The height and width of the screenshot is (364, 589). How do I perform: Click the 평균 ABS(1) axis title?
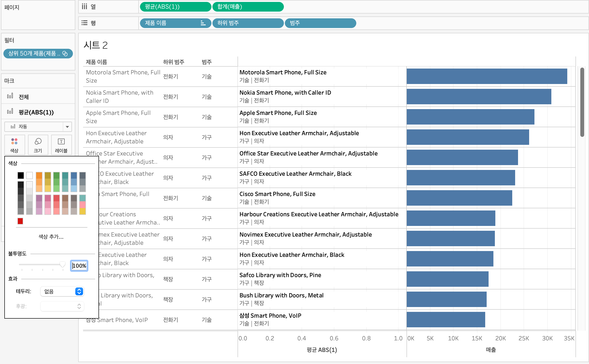[x=322, y=350]
